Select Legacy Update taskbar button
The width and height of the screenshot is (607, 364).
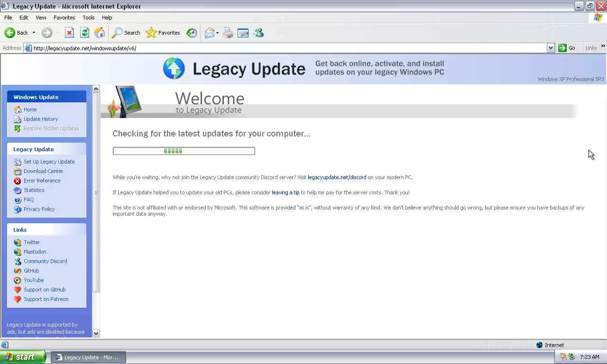click(x=89, y=357)
